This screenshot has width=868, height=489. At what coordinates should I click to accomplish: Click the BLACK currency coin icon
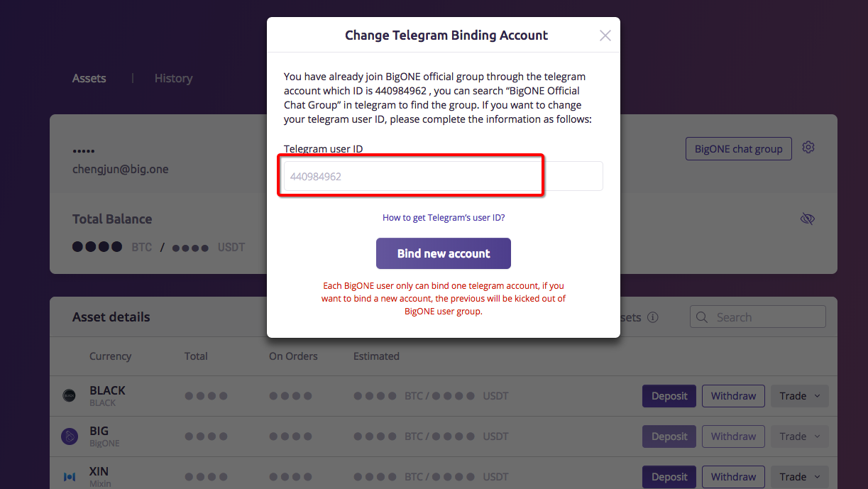coord(70,396)
